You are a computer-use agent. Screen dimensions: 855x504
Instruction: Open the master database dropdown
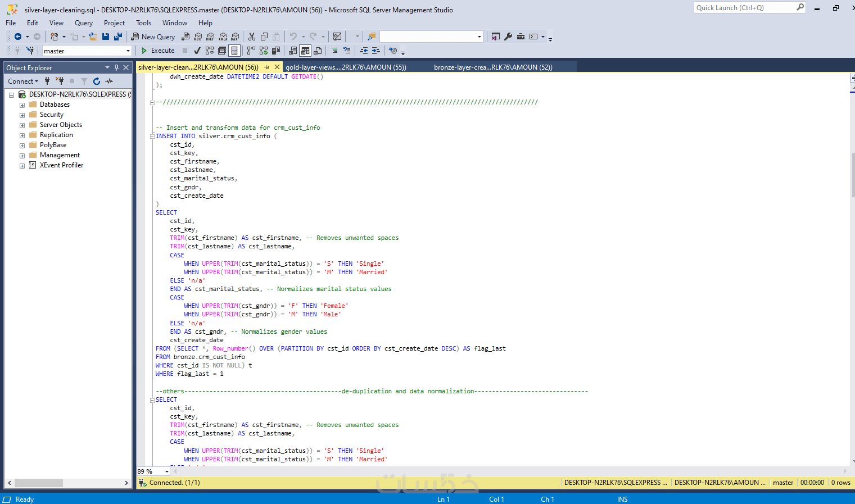(x=128, y=51)
